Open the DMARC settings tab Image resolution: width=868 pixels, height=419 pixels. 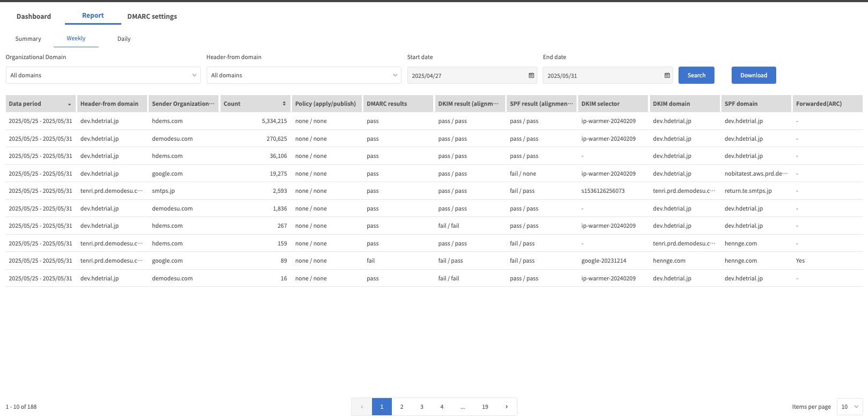coord(152,16)
